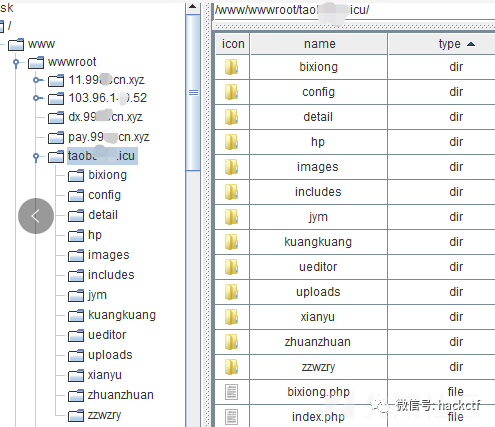Click the uploads folder icon in tree
The height and width of the screenshot is (427, 495).
(76, 355)
